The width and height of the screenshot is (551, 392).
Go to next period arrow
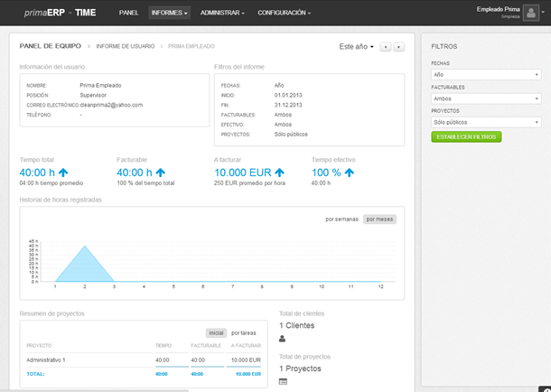click(x=398, y=47)
